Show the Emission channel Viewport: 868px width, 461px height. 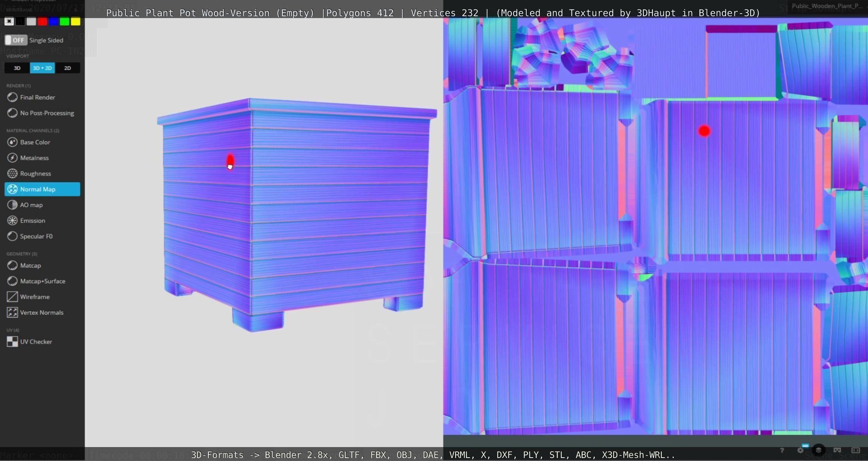click(42, 221)
